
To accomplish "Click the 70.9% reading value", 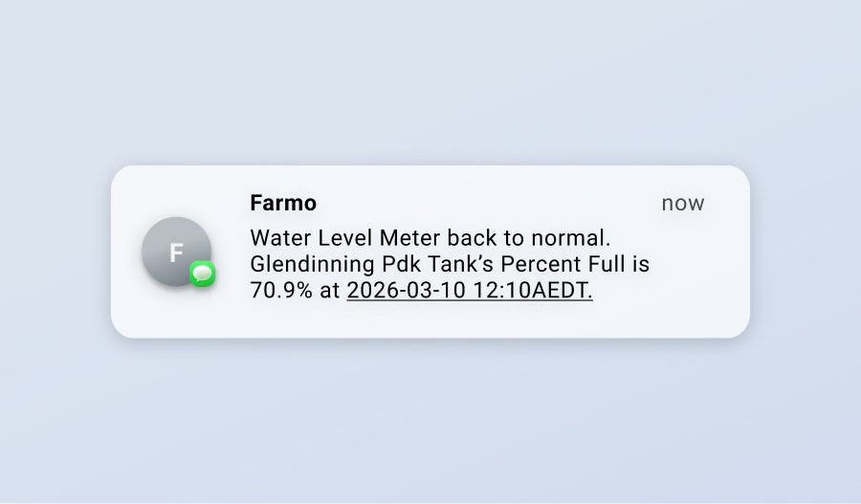I will pos(280,291).
